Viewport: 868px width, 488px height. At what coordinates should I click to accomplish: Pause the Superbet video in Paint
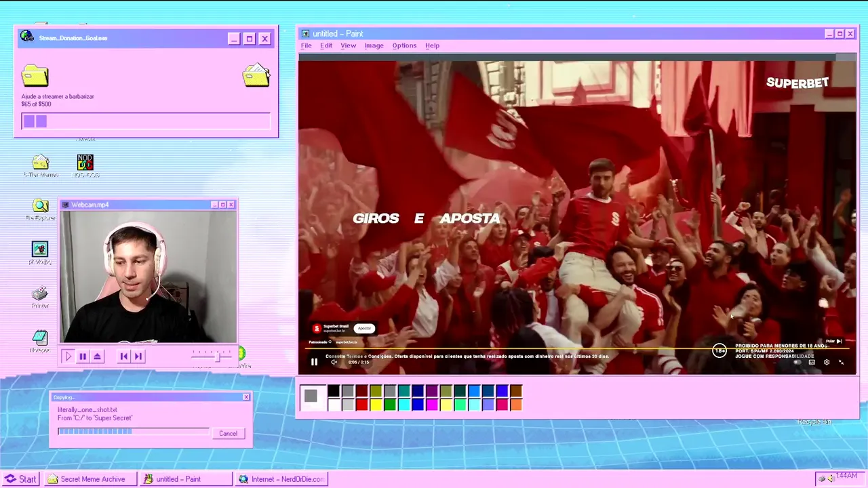coord(314,362)
